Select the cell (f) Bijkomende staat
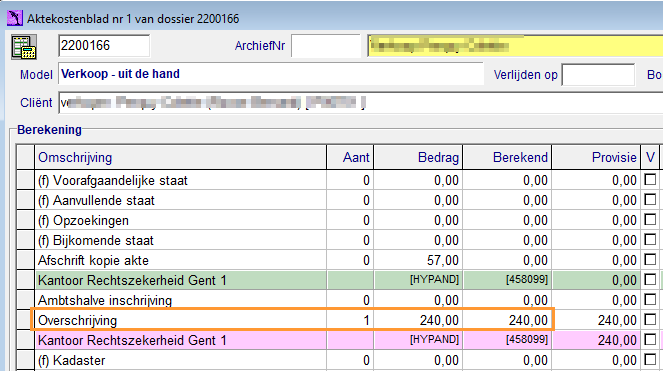 tap(181, 240)
